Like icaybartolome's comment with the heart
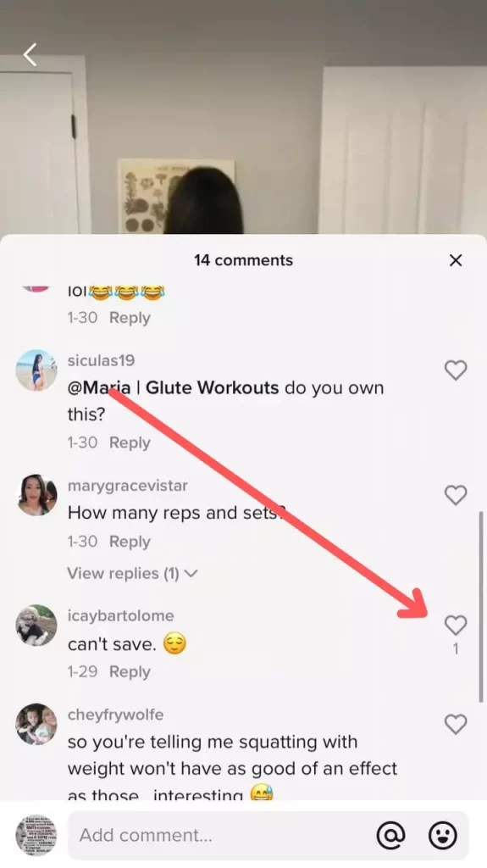 click(x=456, y=625)
